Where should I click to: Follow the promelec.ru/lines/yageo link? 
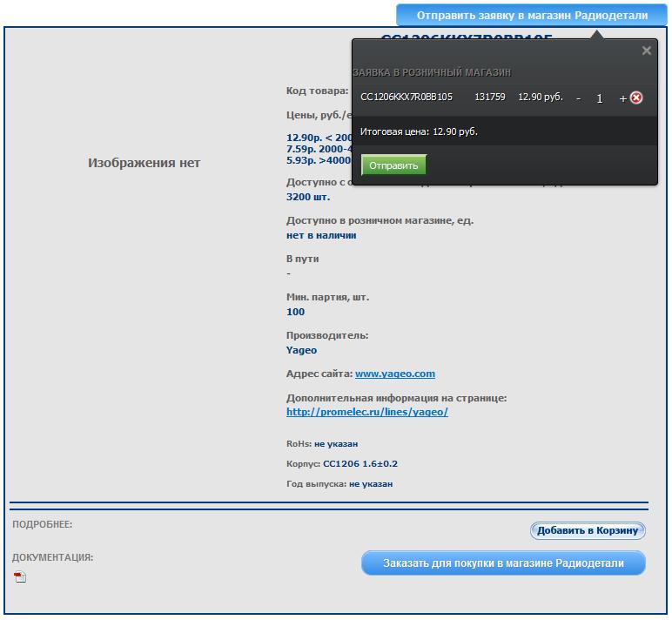coord(366,412)
